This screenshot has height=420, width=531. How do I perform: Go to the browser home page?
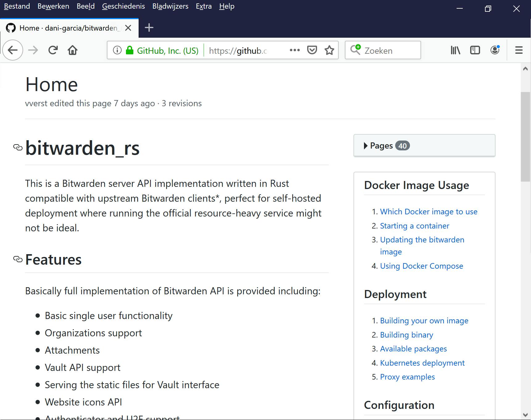[x=73, y=50]
